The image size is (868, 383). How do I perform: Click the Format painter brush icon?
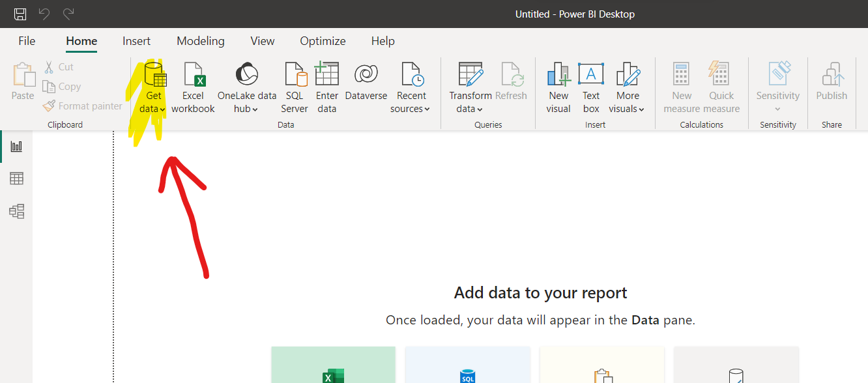[x=49, y=106]
